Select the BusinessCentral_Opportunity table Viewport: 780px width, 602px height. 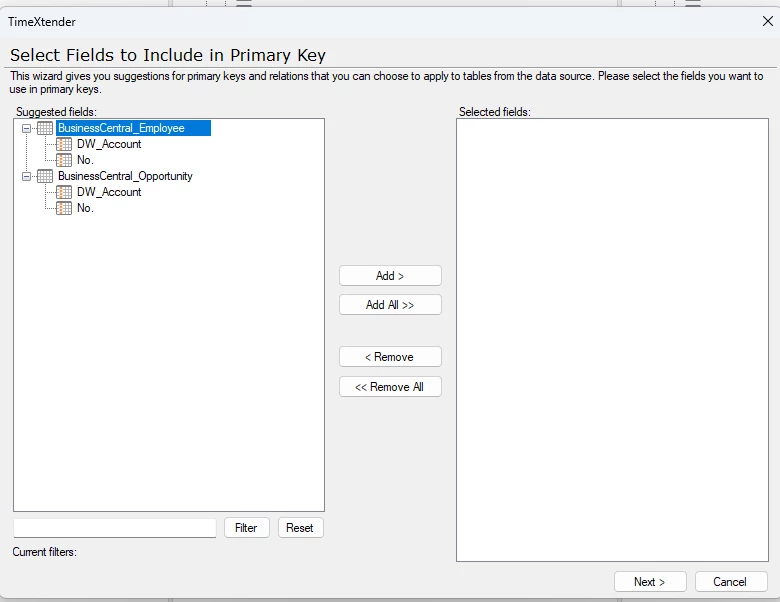click(125, 176)
